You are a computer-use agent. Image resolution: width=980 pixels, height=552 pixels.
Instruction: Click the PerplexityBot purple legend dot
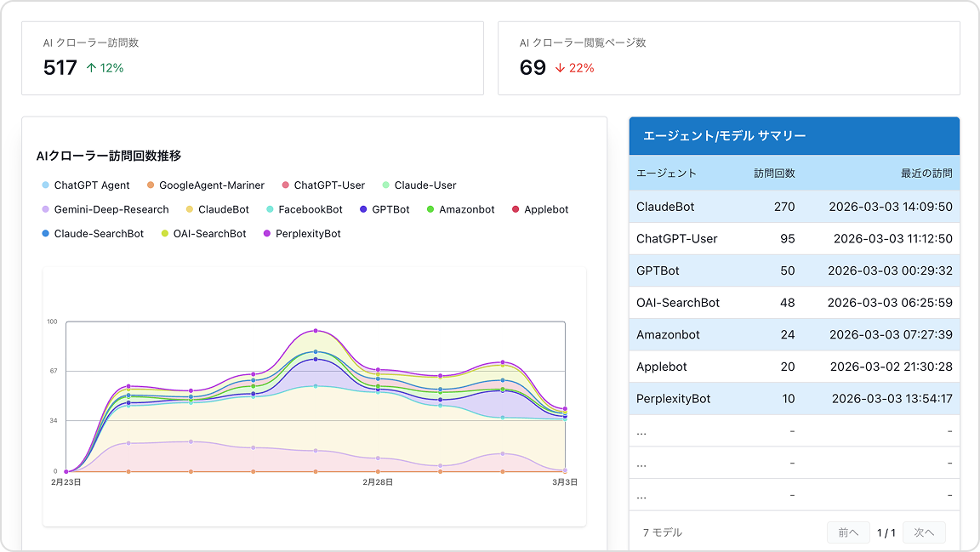click(267, 234)
